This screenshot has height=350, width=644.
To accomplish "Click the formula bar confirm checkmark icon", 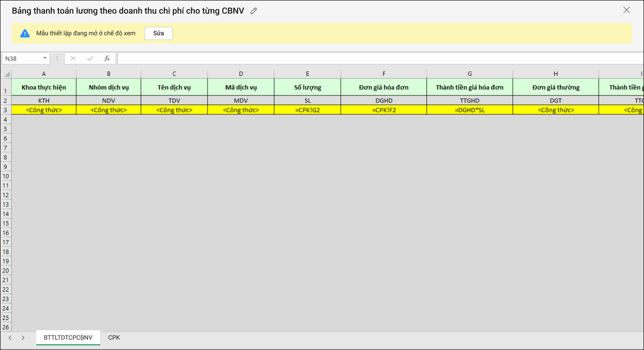I will point(90,58).
